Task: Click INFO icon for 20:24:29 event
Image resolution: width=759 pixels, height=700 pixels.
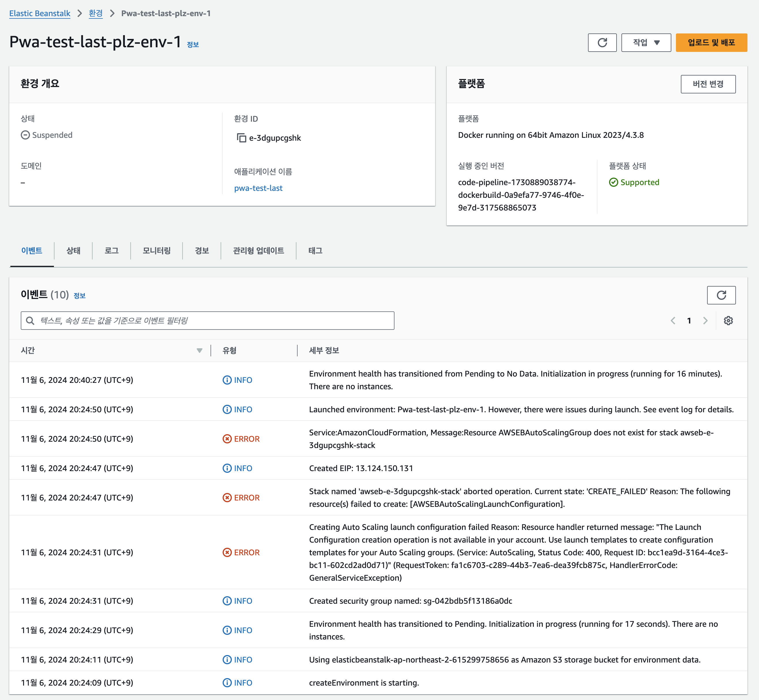Action: (x=227, y=630)
